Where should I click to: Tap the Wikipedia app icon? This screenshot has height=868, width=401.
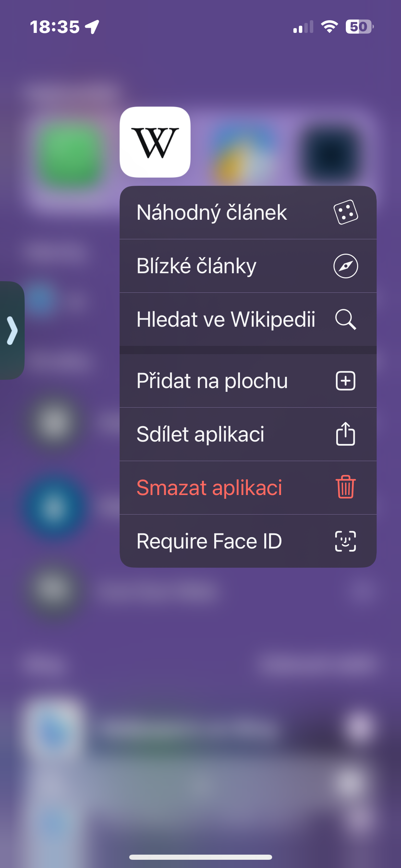155,142
